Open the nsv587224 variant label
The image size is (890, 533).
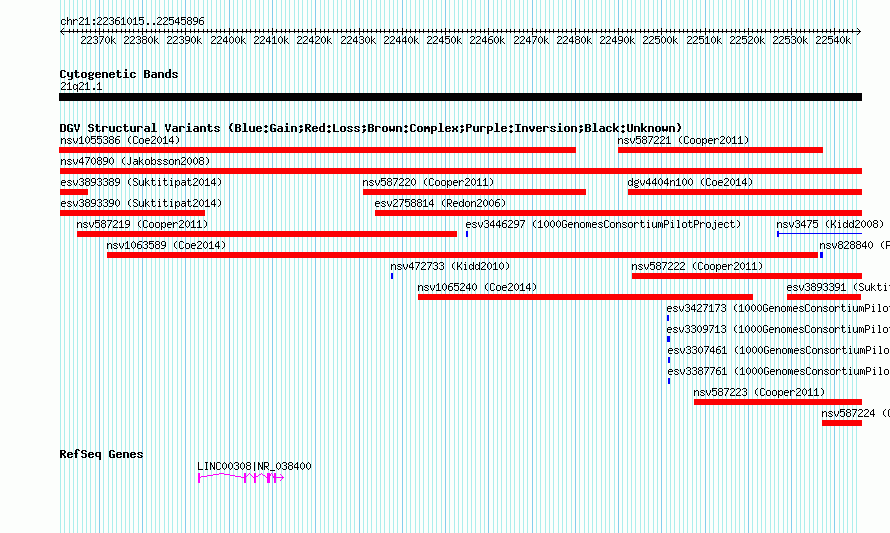pyautogui.click(x=855, y=413)
